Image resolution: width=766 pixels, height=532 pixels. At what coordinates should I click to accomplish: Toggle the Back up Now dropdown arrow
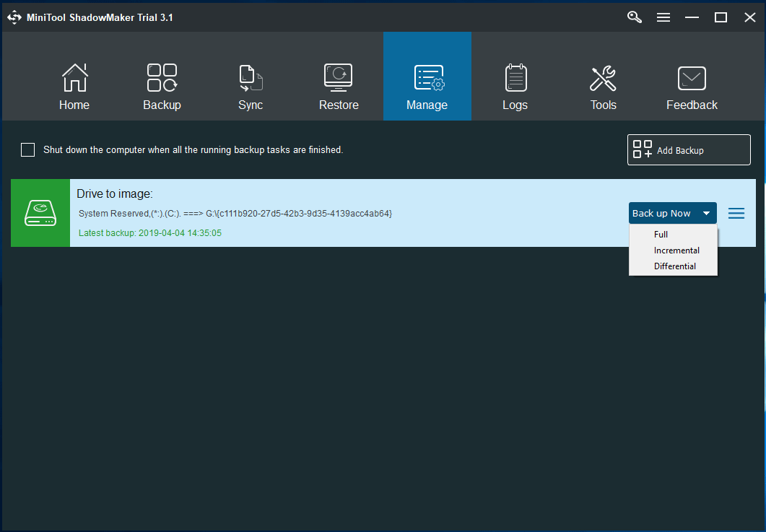[706, 213]
